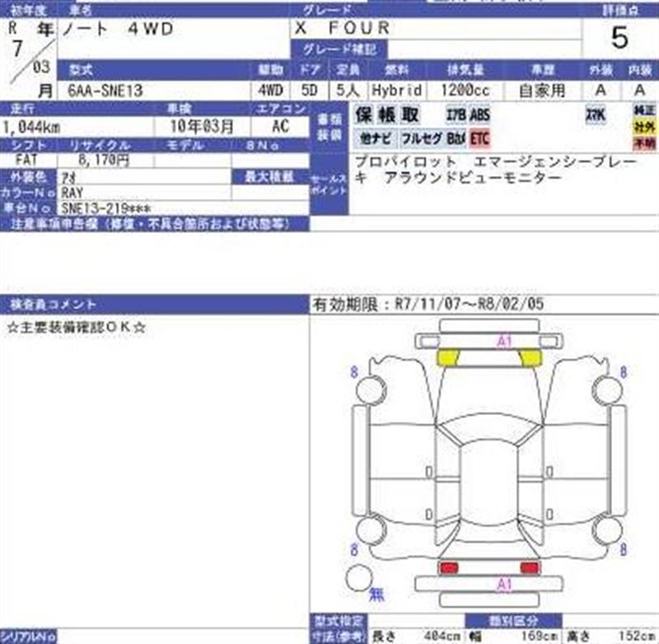Screen dimensions: 659x644
Task: Click the validity period R7/11/07~R8/02/05
Action: [x=469, y=304]
